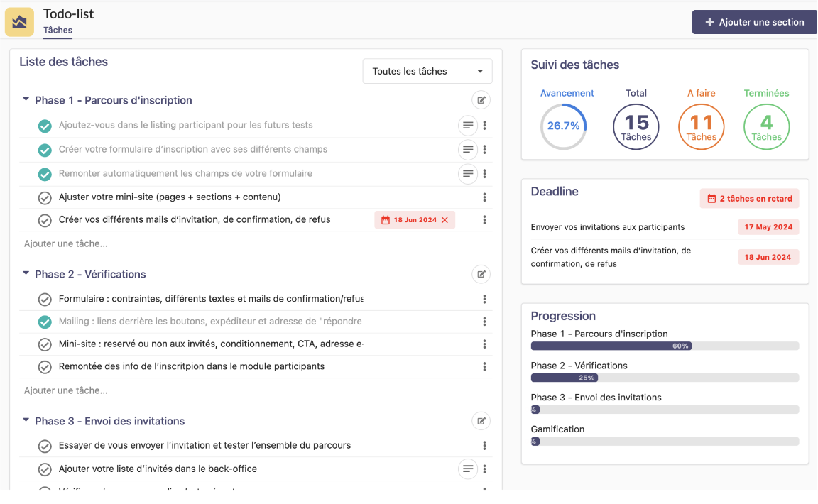Uncheck 'Créer votre formulaire d'inscription' task
The height and width of the screenshot is (504, 818).
[45, 150]
